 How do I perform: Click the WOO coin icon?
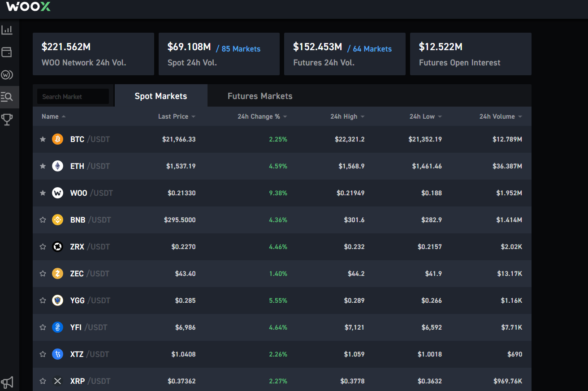57,193
